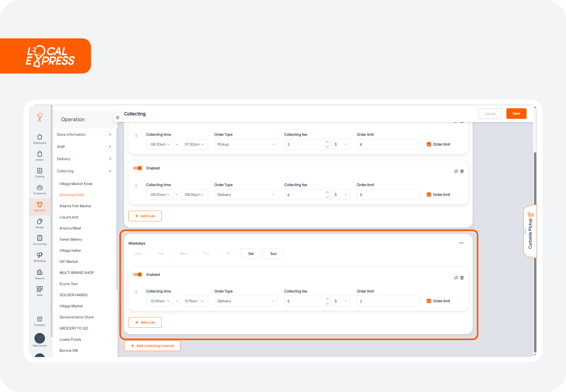Open the Operation section icon
The image size is (566, 392).
pyautogui.click(x=40, y=204)
